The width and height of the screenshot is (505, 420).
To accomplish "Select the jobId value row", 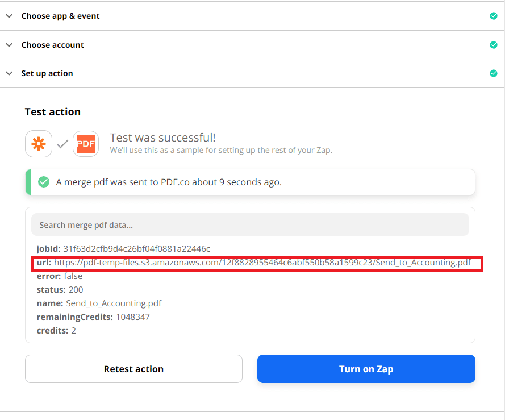I will coord(123,249).
